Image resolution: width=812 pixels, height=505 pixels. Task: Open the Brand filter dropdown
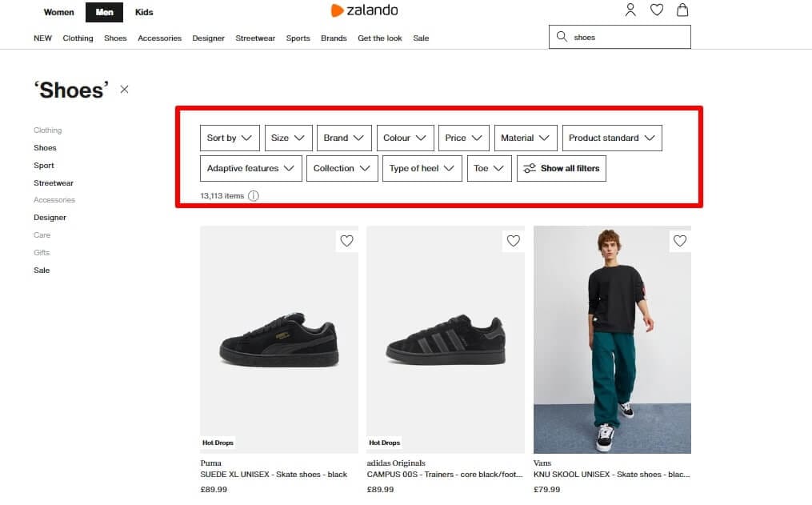point(344,138)
